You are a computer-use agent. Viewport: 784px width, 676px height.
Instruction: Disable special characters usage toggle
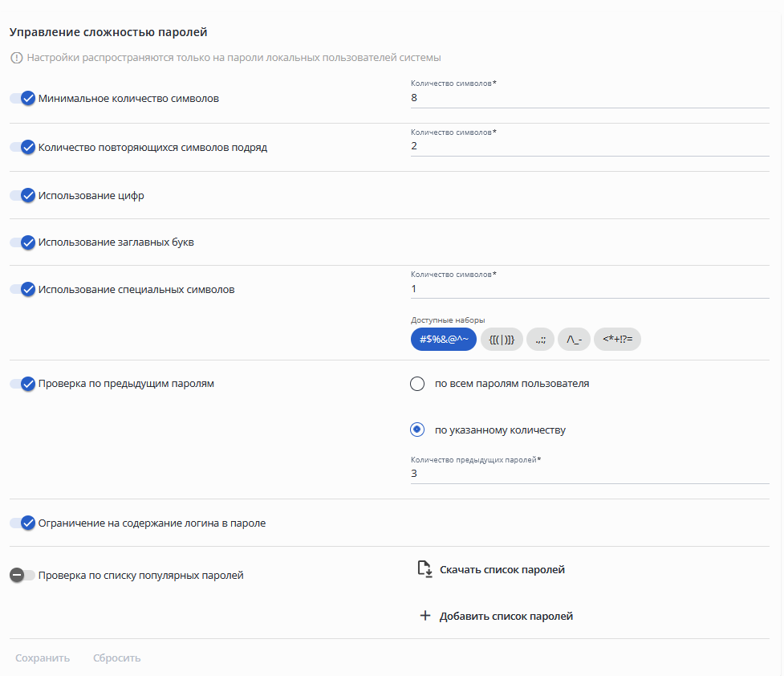[x=23, y=289]
